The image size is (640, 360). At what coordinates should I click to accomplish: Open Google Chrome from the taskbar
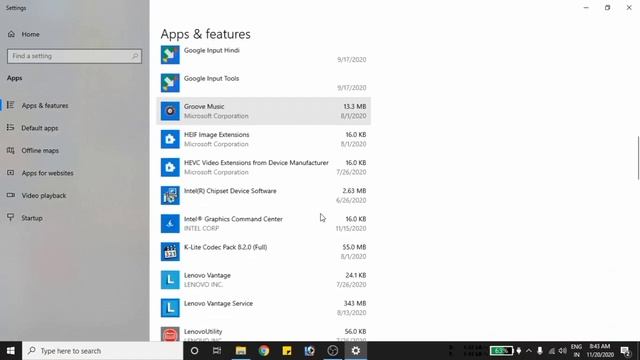click(x=264, y=351)
